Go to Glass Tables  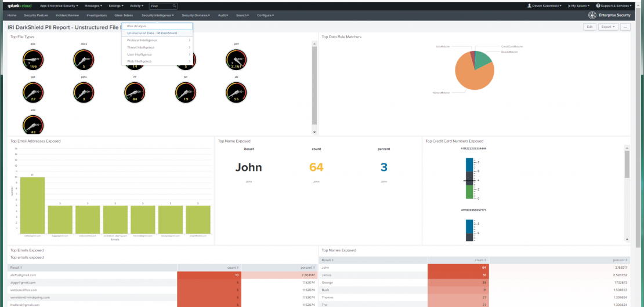coord(124,15)
